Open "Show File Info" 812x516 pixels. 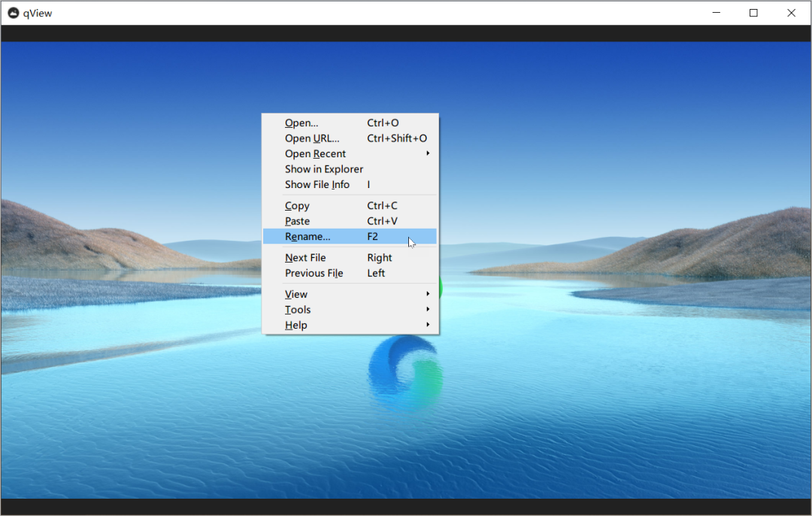[x=317, y=184]
